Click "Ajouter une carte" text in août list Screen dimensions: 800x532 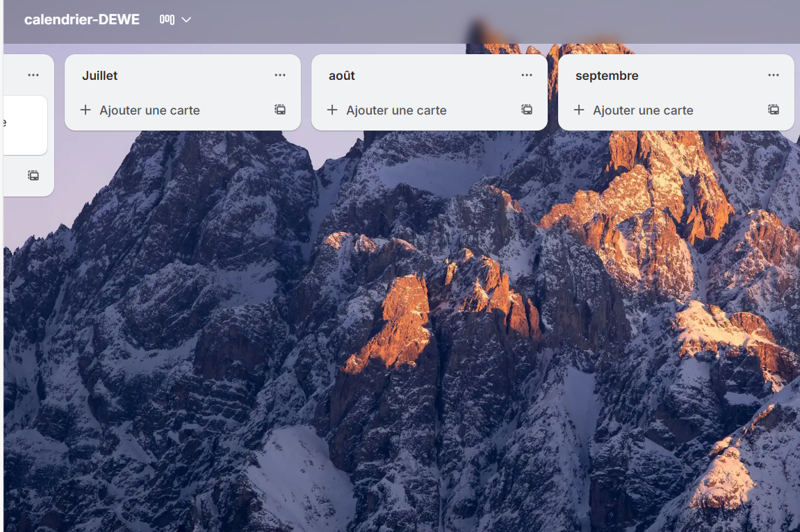pyautogui.click(x=396, y=110)
